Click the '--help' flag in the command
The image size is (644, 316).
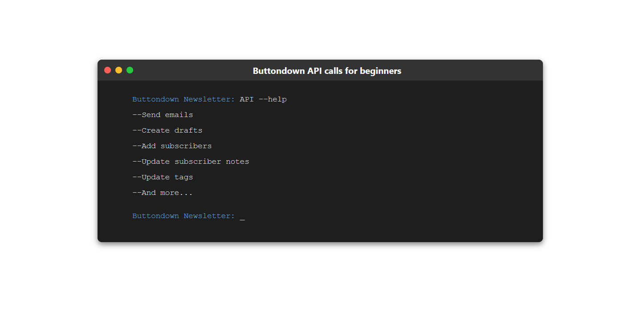pyautogui.click(x=273, y=100)
